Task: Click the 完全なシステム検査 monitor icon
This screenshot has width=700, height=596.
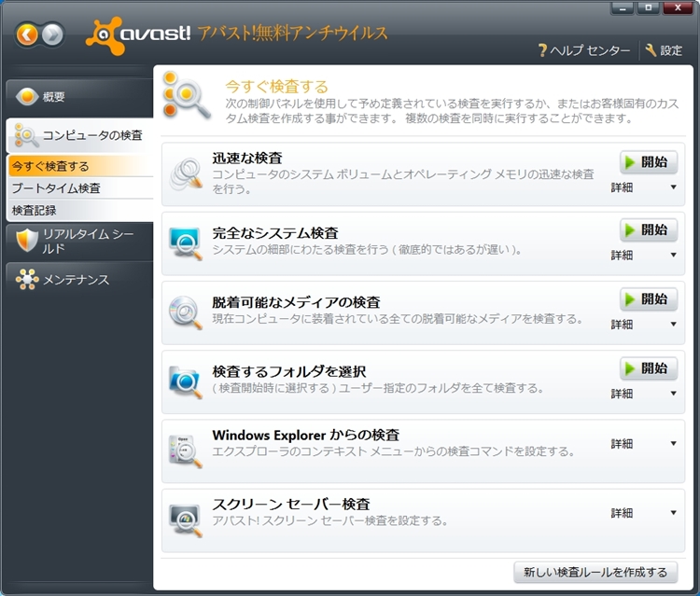Action: coord(186,244)
